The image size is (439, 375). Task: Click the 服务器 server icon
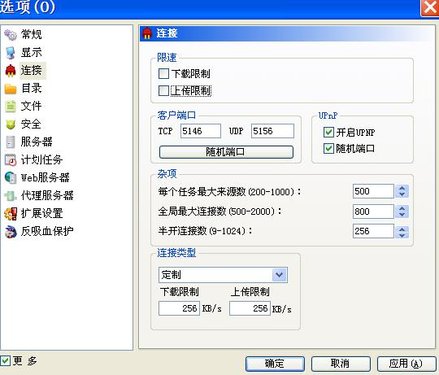(10, 142)
